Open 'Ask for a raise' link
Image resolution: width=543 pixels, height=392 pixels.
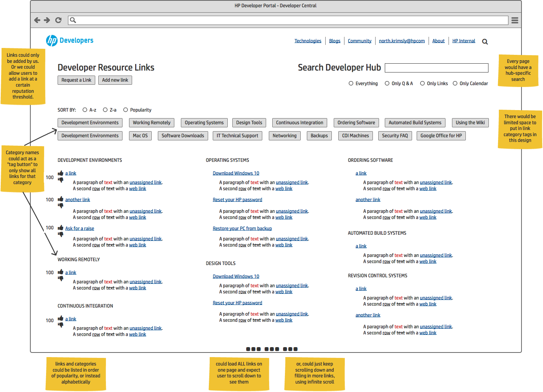(79, 229)
